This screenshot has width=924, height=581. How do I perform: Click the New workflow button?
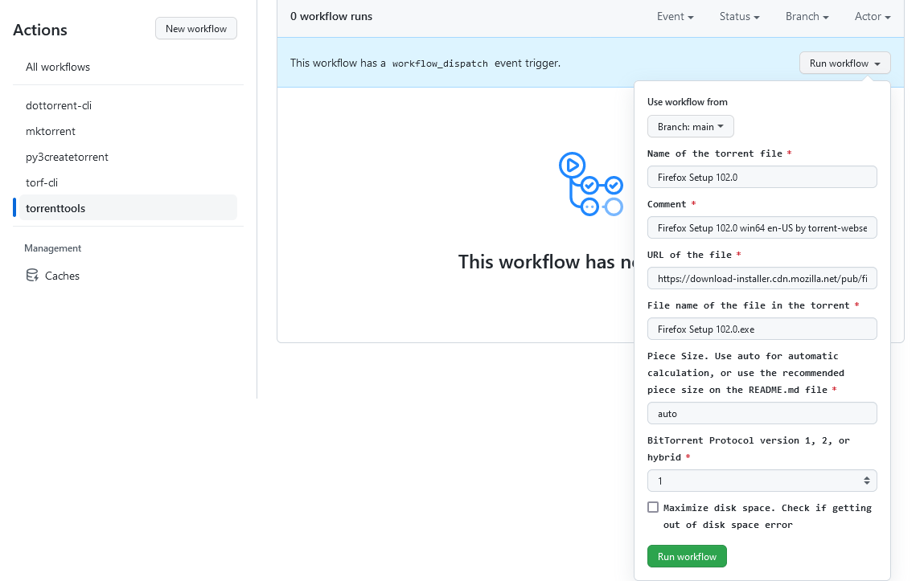196,28
